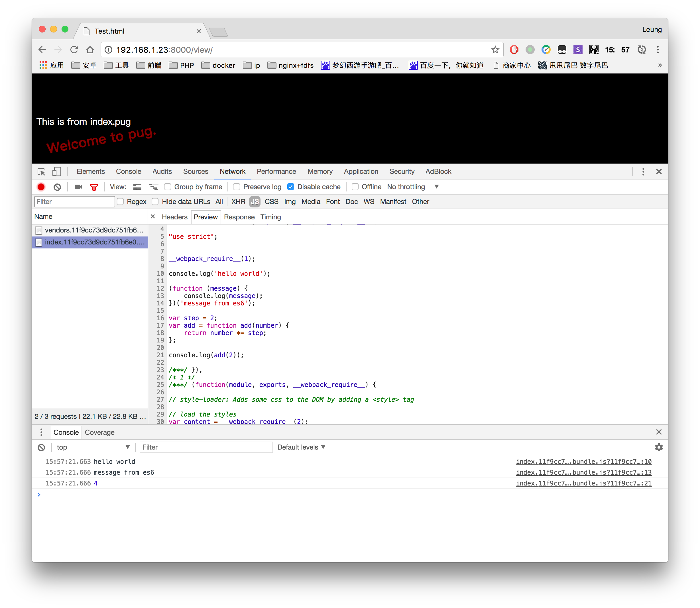700x608 pixels.
Task: Filter requests by XHR type
Action: point(238,202)
